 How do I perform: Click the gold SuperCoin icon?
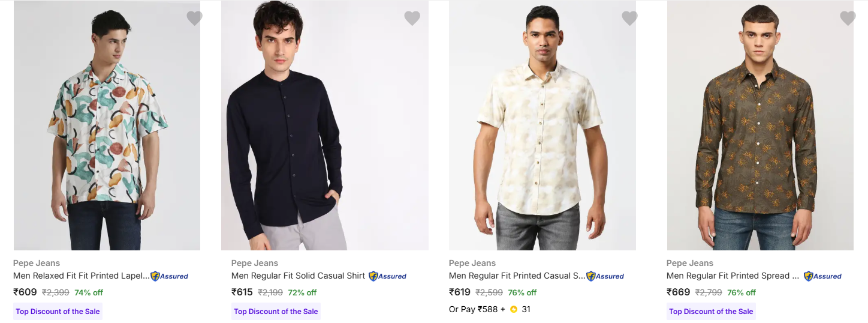pyautogui.click(x=514, y=310)
